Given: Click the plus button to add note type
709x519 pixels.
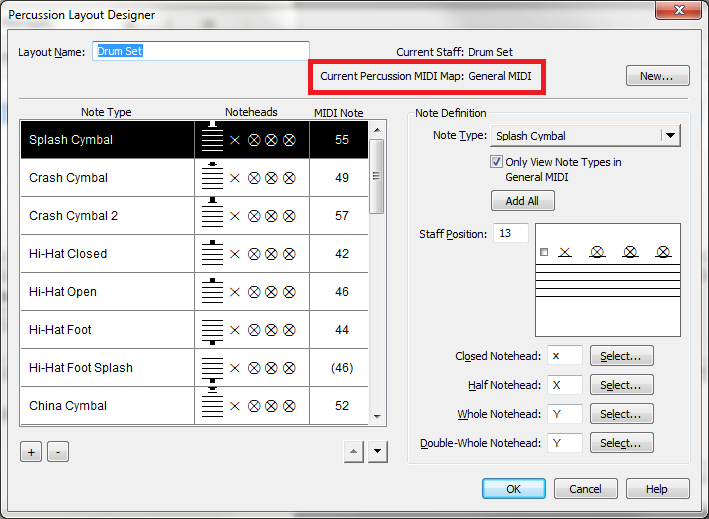Looking at the screenshot, I should click(31, 452).
